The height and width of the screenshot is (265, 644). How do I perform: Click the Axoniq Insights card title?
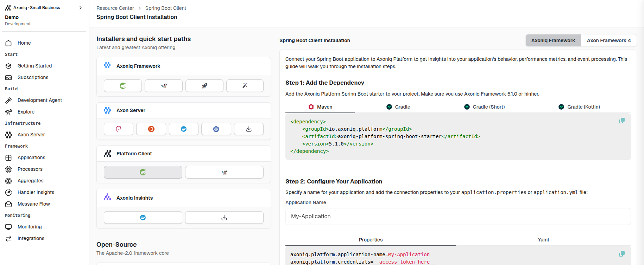[134, 198]
